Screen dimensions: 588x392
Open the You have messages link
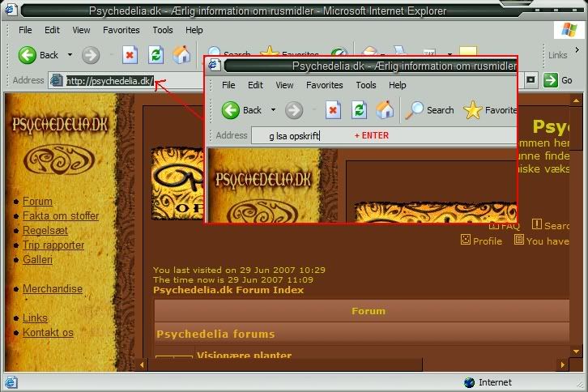coord(548,241)
